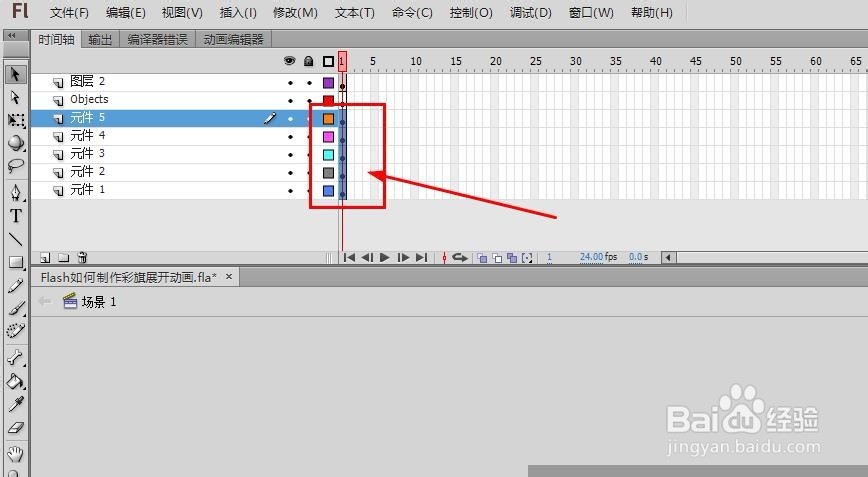Click the New Layer icon
868x477 pixels.
(x=45, y=257)
